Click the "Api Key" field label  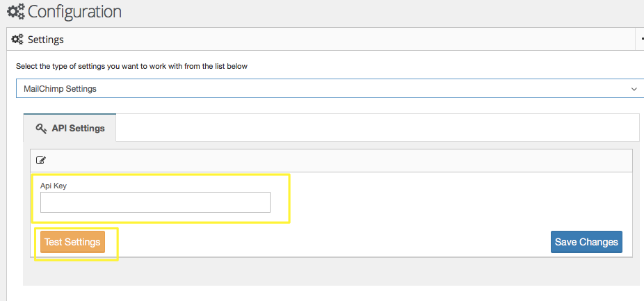pyautogui.click(x=54, y=186)
